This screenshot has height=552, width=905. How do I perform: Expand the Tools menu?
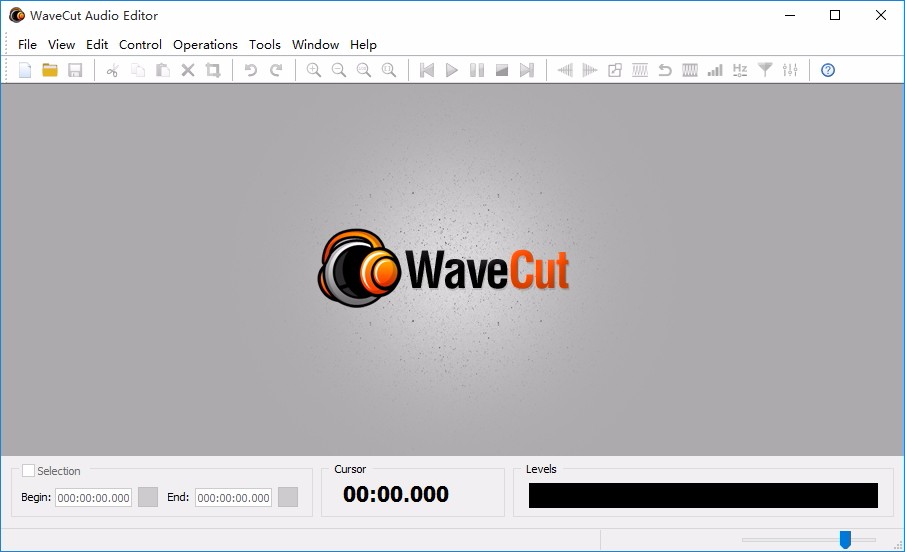point(264,44)
